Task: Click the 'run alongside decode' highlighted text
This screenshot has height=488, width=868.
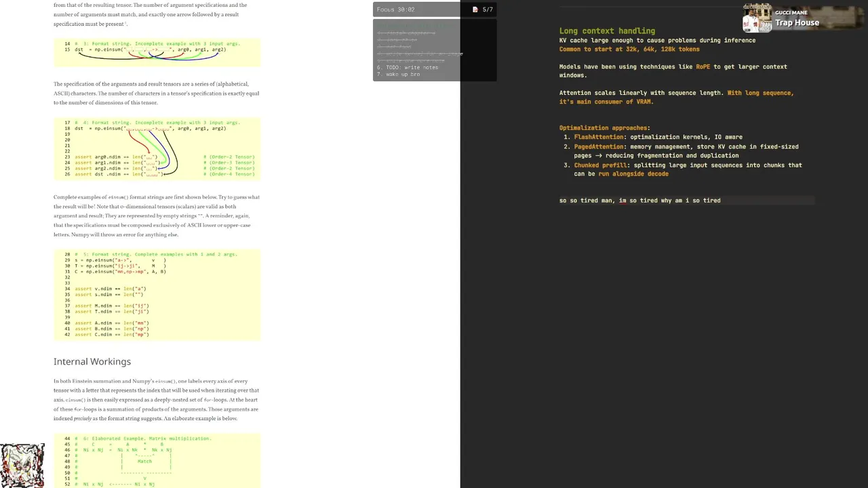Action: coord(633,174)
